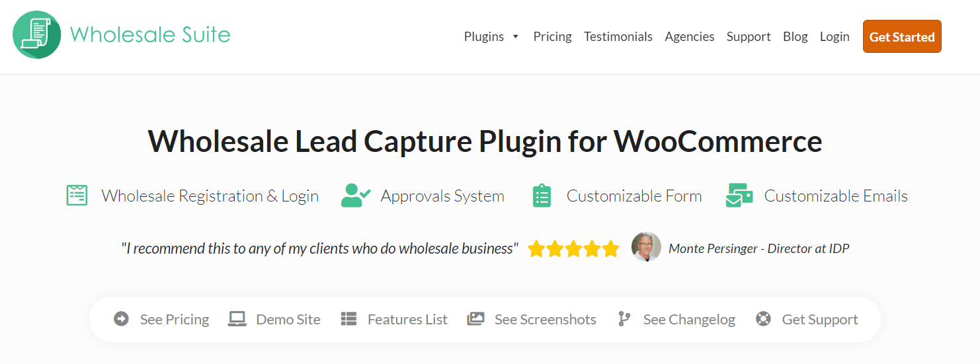Image resolution: width=980 pixels, height=364 pixels.
Task: Click the Customizable Emails envelope icon
Action: 739,196
